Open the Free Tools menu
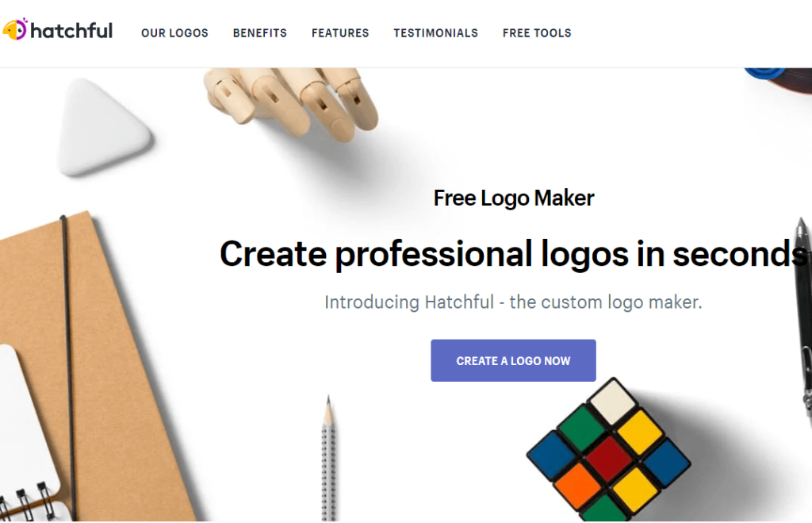The height and width of the screenshot is (523, 812). pos(537,33)
